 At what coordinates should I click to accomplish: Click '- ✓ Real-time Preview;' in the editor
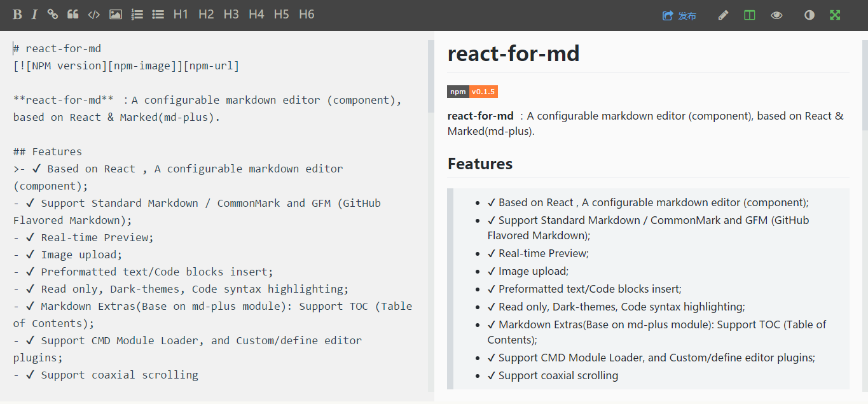(83, 237)
